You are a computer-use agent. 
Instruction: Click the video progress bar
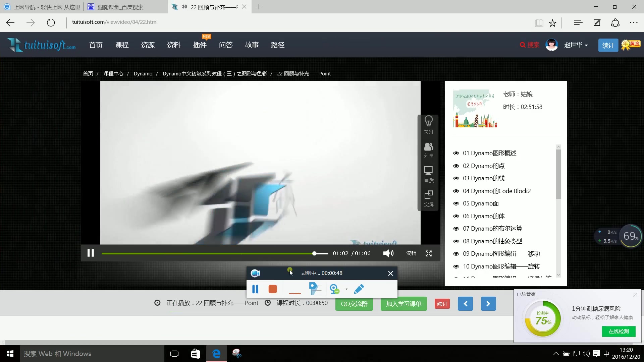208,254
